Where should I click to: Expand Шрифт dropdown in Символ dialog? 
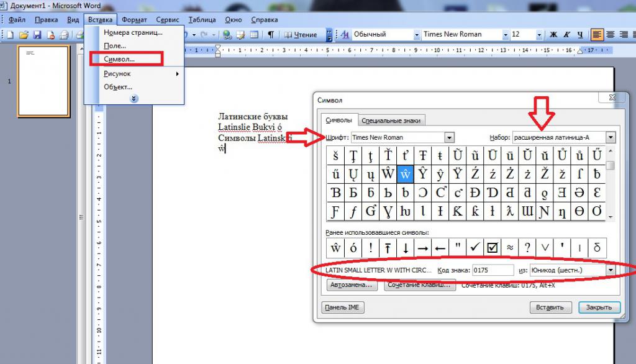(449, 137)
